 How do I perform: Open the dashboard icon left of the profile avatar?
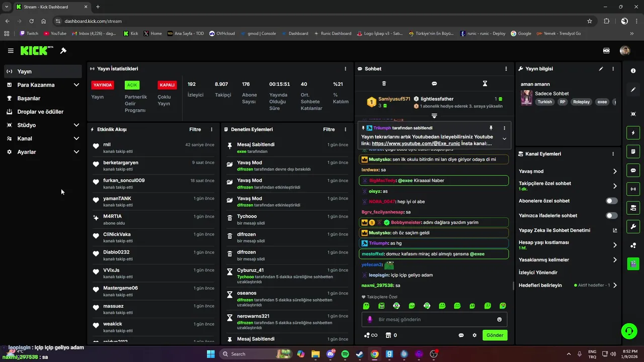click(x=606, y=51)
